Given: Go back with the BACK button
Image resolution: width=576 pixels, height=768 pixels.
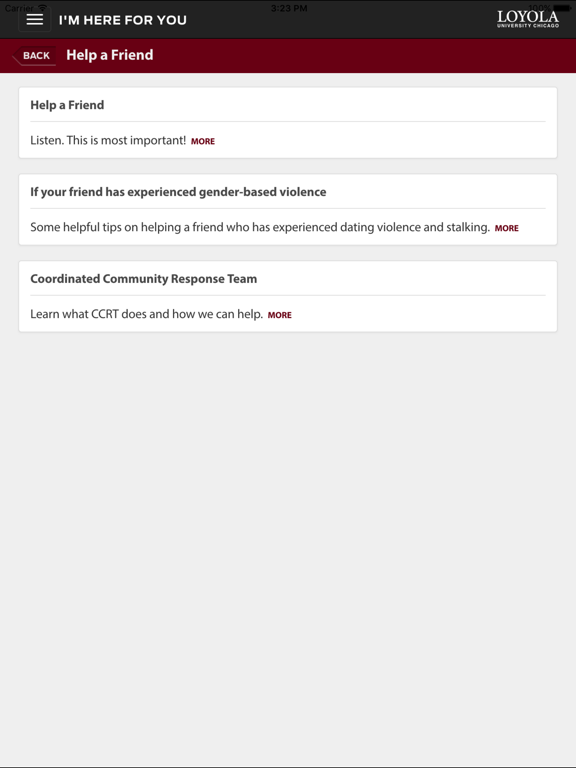Looking at the screenshot, I should pos(34,55).
